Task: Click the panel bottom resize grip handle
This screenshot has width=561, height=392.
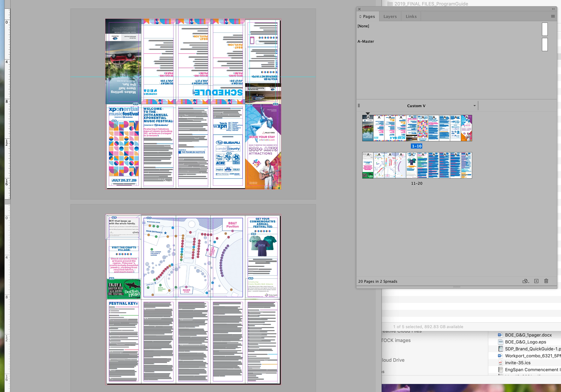Action: pyautogui.click(x=456, y=287)
